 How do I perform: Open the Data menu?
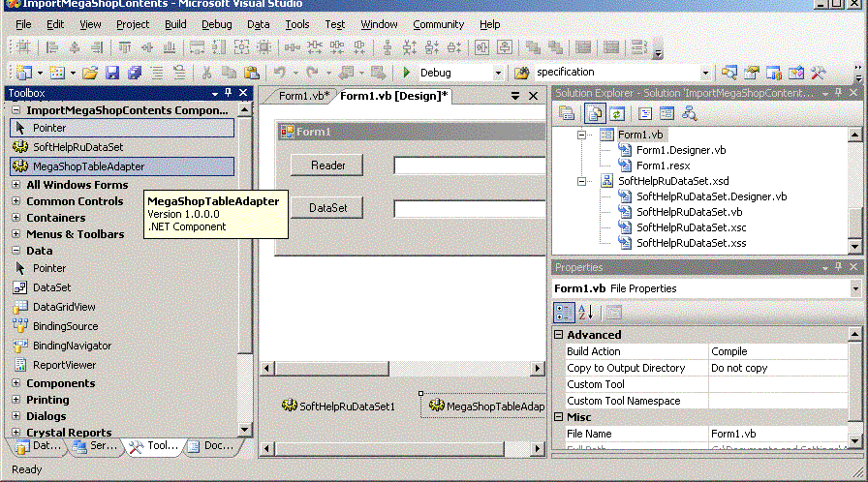(258, 24)
